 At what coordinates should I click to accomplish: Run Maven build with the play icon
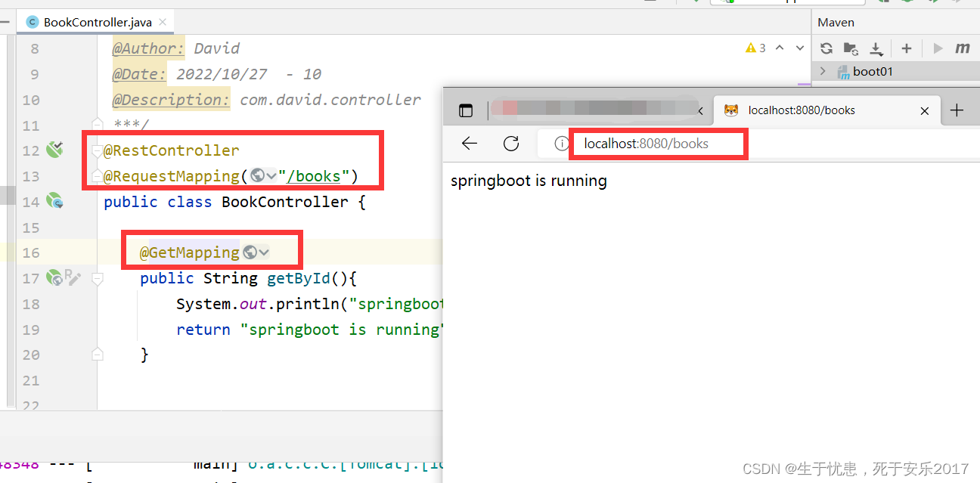click(x=938, y=48)
